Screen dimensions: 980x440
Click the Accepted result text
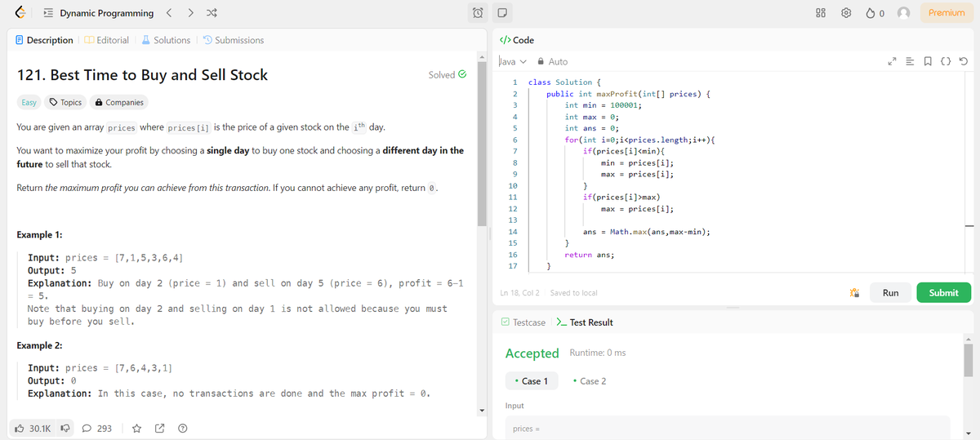point(532,353)
